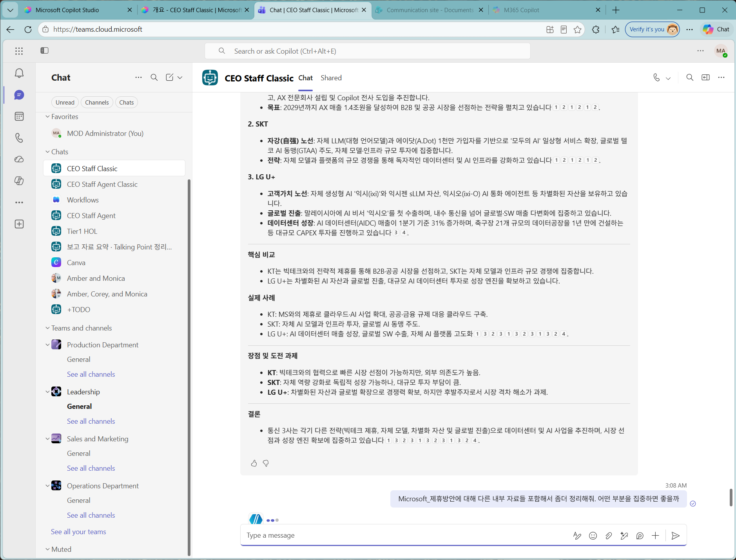Attach a file with the paperclip icon
This screenshot has height=560, width=736.
tap(609, 536)
